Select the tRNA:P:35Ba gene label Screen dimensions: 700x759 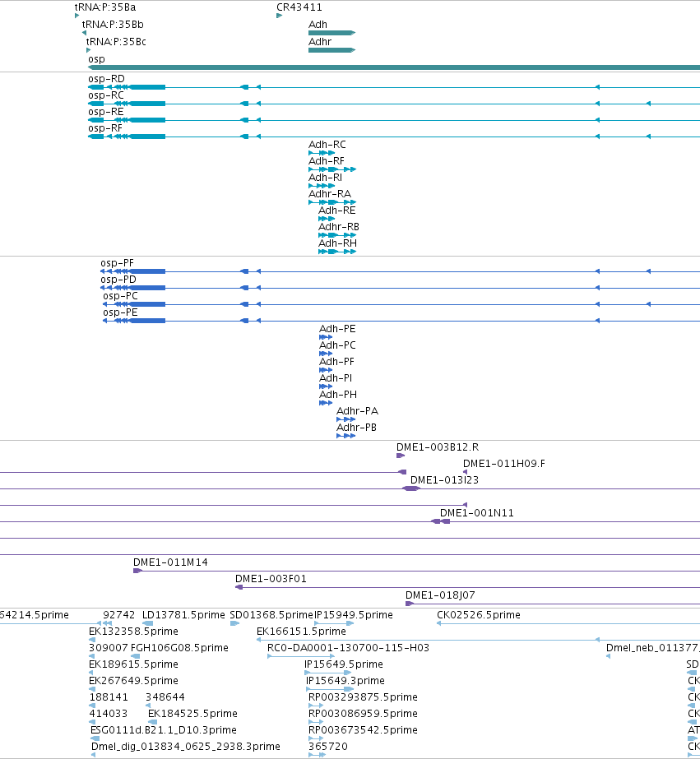(x=105, y=7)
